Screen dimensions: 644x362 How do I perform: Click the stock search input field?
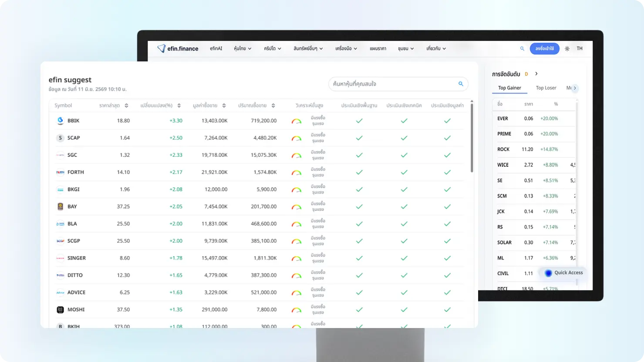(x=398, y=84)
